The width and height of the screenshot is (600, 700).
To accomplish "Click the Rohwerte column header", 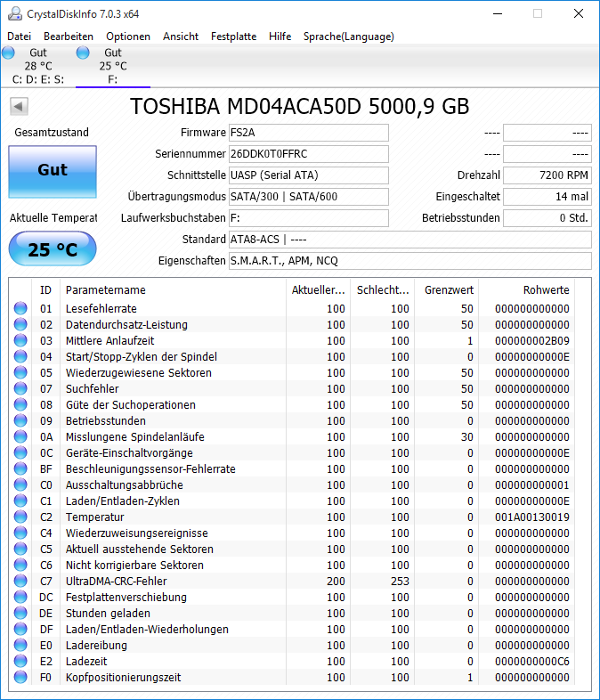I will point(527,290).
